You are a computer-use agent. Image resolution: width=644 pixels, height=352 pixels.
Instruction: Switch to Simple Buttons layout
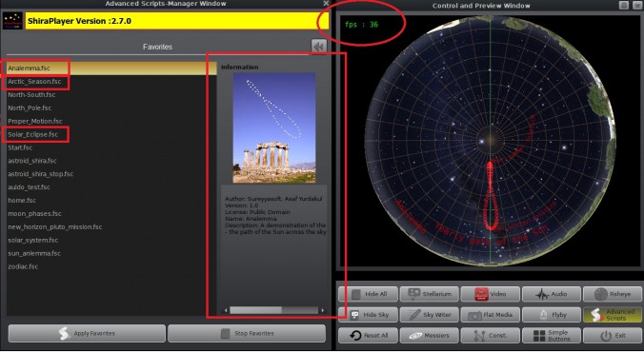pos(552,335)
